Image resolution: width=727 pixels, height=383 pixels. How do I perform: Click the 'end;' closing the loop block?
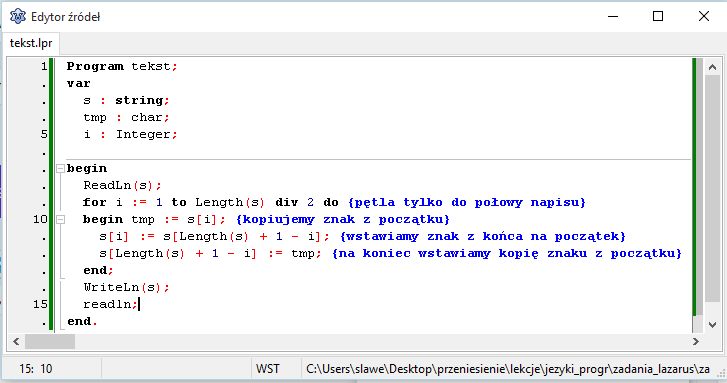coord(98,270)
